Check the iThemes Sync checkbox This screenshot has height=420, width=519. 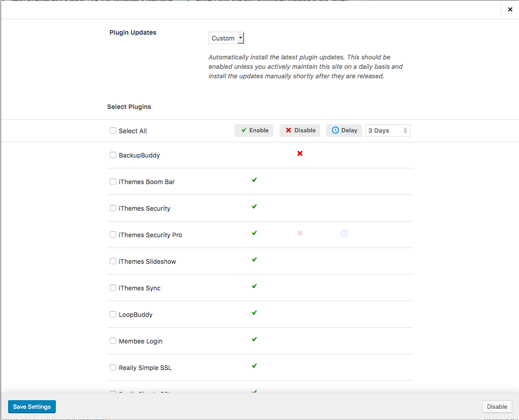(113, 288)
